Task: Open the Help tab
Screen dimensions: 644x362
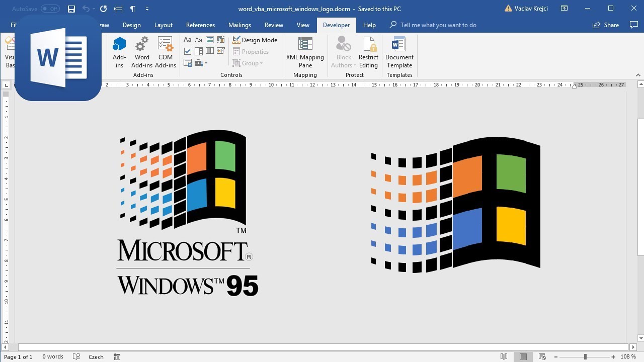Action: click(x=369, y=25)
